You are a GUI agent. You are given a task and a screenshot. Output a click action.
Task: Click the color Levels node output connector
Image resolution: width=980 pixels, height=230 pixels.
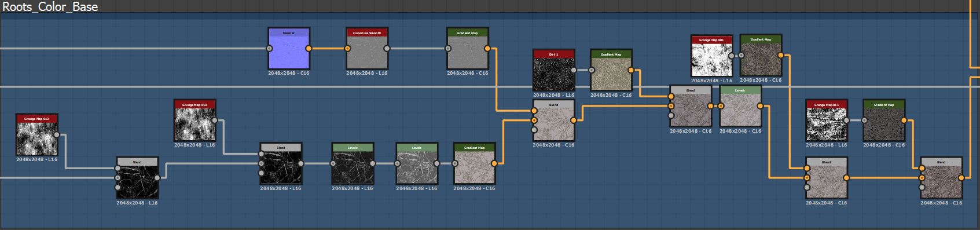(x=760, y=107)
